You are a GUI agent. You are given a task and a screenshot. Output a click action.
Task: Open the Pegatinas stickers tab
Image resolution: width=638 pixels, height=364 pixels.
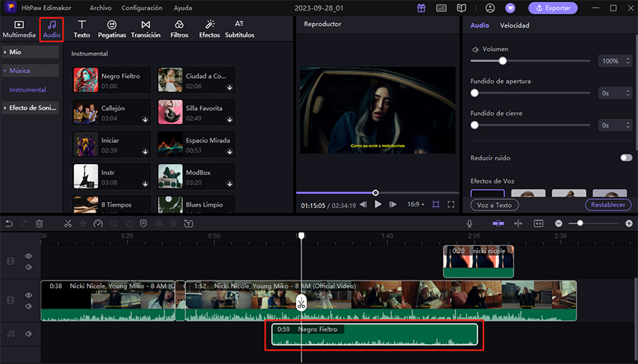click(x=112, y=29)
